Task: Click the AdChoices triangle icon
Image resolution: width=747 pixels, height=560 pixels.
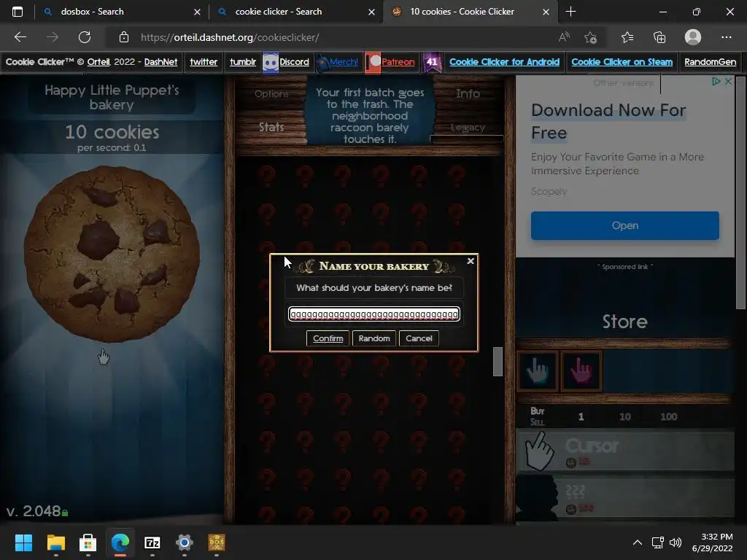Action: 716,82
